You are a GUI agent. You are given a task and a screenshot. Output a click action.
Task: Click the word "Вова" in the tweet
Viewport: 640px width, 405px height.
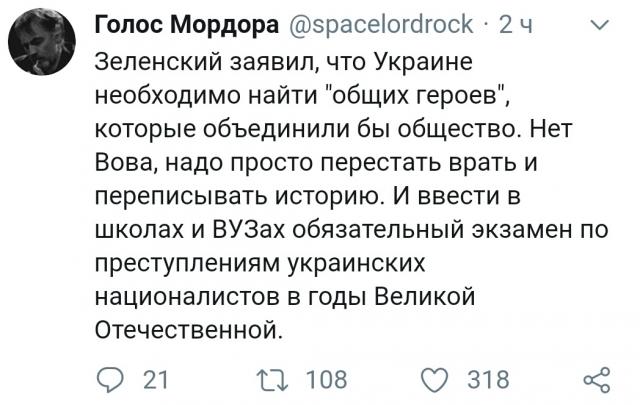[x=123, y=162]
